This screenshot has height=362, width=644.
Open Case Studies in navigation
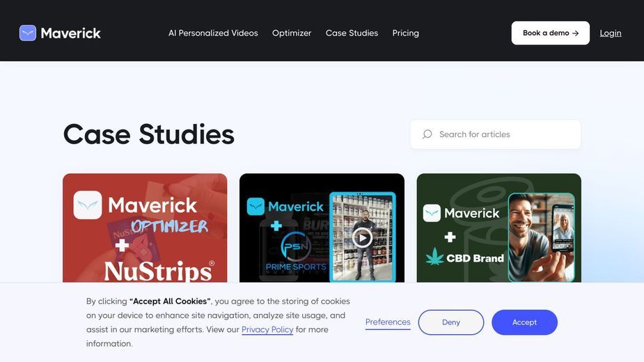pyautogui.click(x=352, y=33)
